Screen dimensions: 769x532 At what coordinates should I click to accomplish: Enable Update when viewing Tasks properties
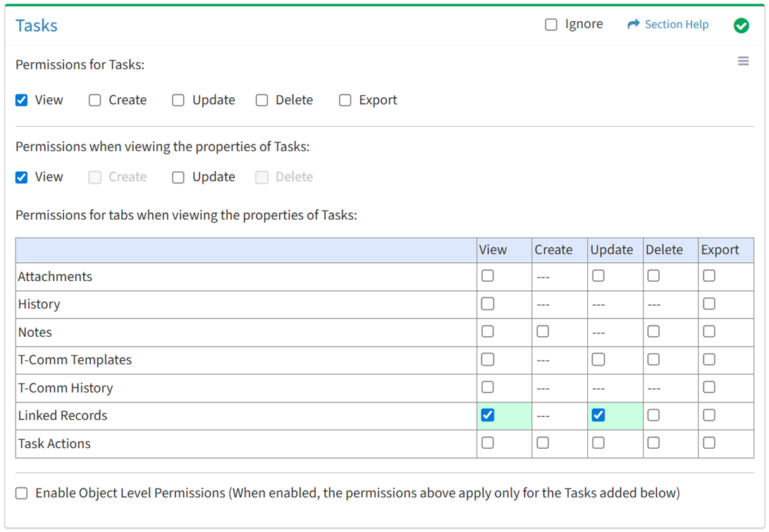(178, 177)
